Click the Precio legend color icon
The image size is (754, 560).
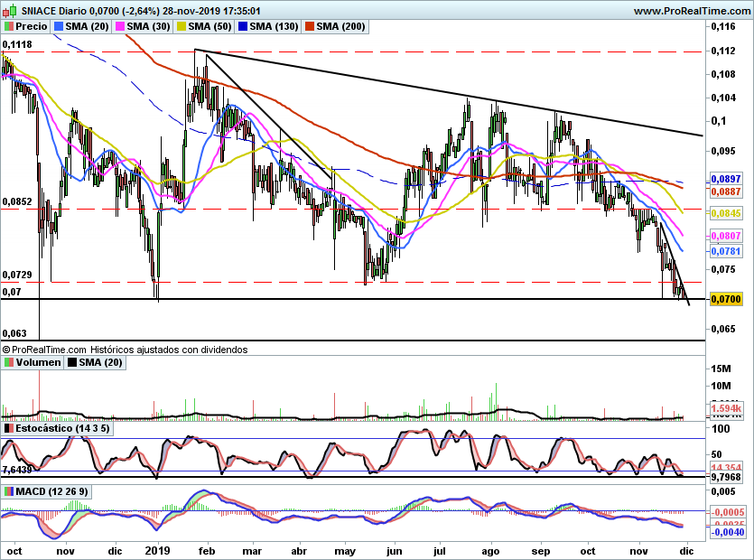[9, 27]
